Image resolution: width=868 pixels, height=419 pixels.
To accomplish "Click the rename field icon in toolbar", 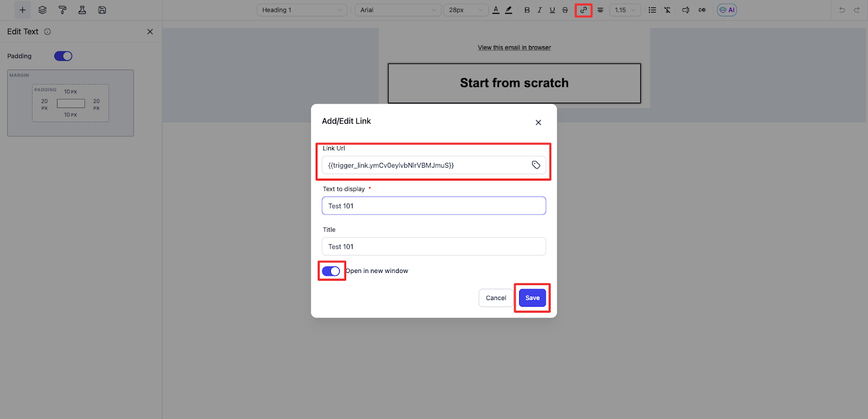I will [x=686, y=10].
